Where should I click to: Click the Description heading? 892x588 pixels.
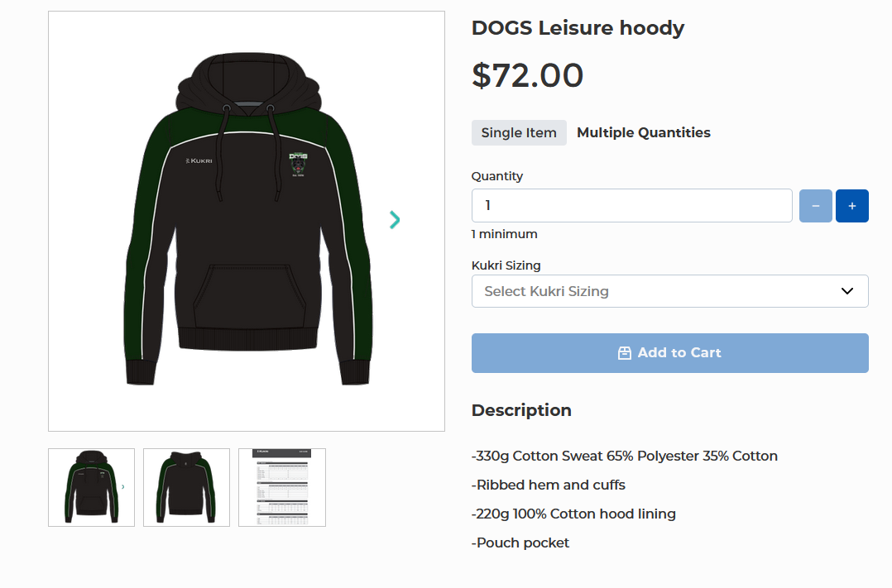(521, 410)
